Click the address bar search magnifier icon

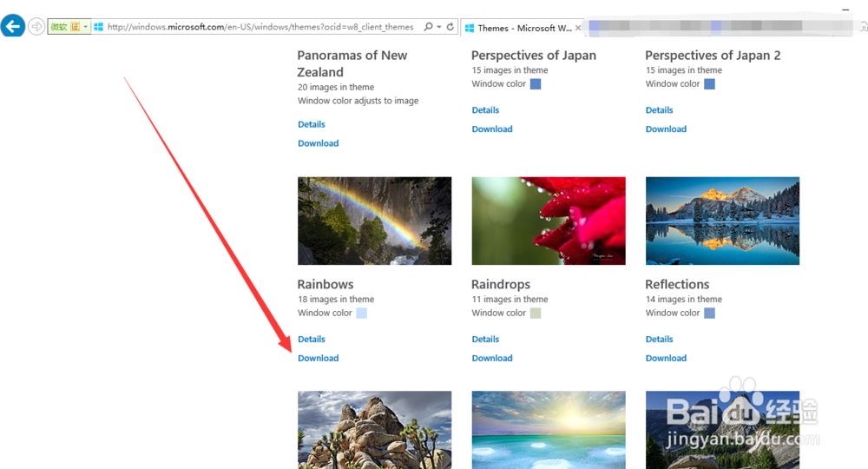(428, 27)
